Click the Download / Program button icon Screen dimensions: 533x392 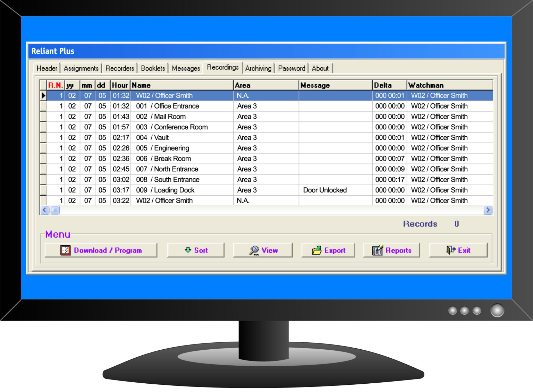[65, 250]
